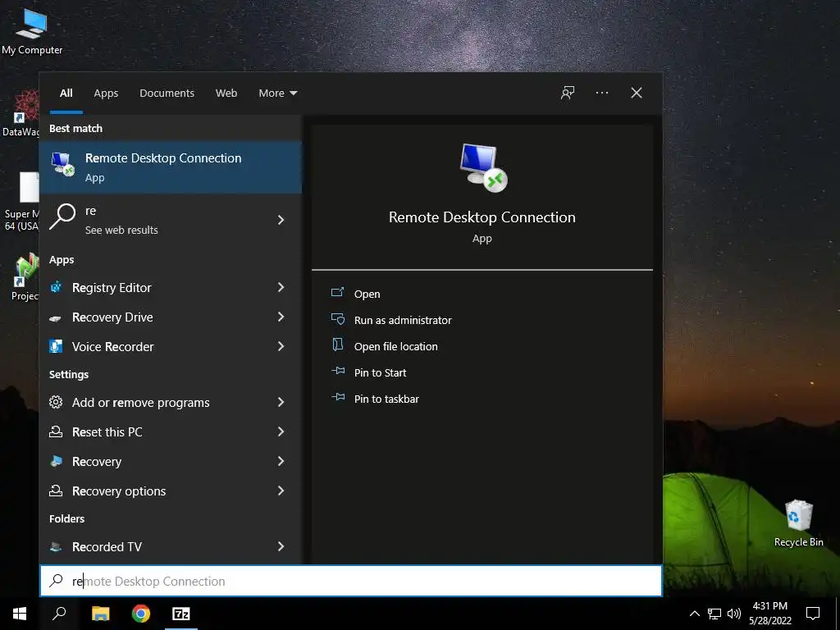840x630 pixels.
Task: Click the large Remote Desktop Connection preview icon
Action: [483, 167]
